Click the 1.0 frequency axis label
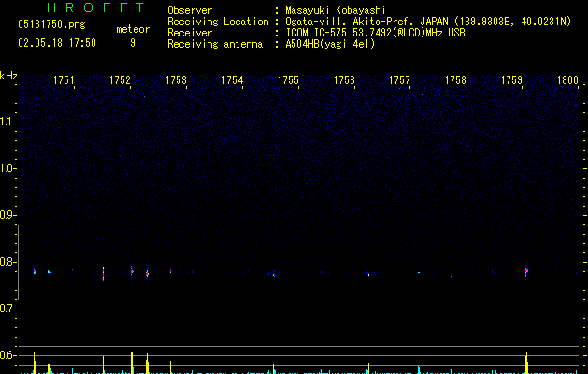The image size is (588, 374). [x=7, y=168]
